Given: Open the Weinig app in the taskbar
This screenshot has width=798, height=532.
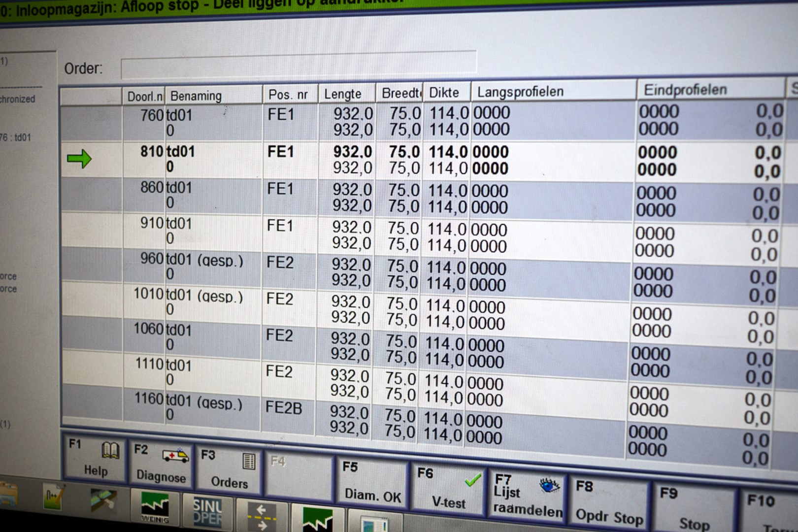Looking at the screenshot, I should 155,507.
